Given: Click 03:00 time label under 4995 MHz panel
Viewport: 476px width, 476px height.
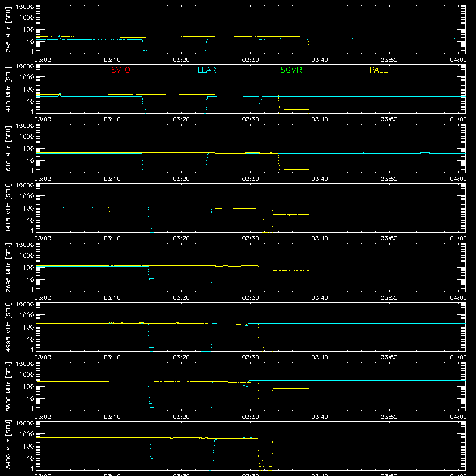Looking at the screenshot, I should 43,358.
